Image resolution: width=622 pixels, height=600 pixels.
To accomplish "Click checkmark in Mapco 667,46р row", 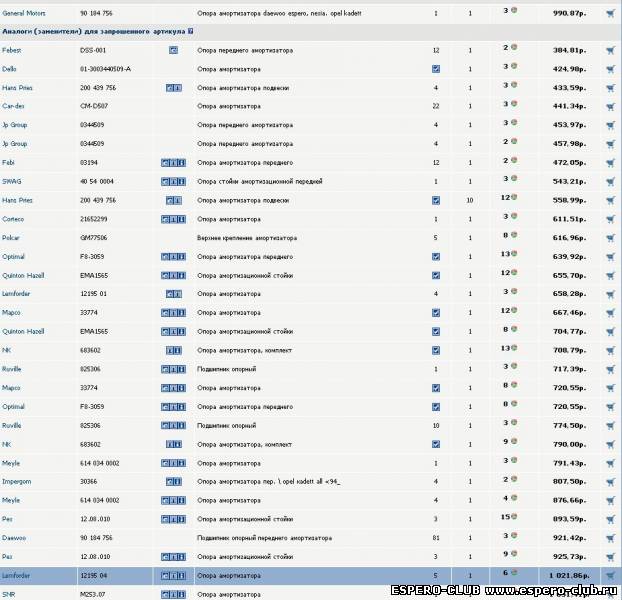I will coord(436,313).
